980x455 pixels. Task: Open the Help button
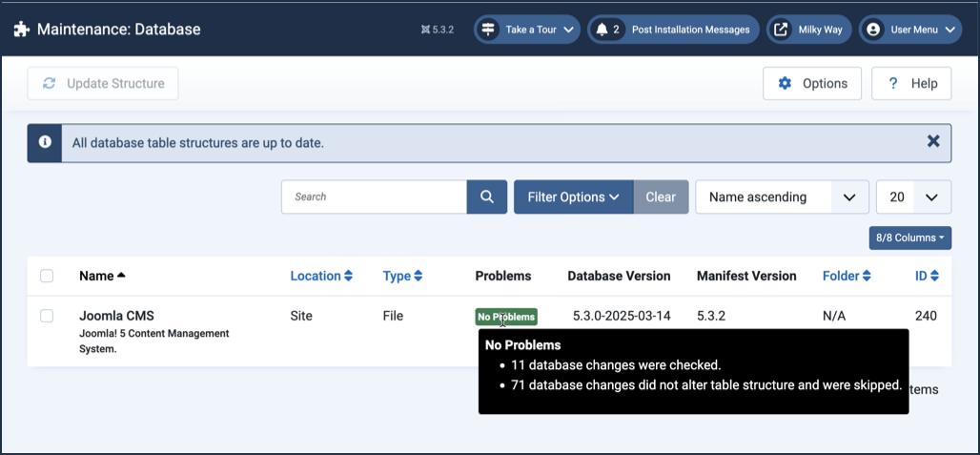pyautogui.click(x=911, y=84)
